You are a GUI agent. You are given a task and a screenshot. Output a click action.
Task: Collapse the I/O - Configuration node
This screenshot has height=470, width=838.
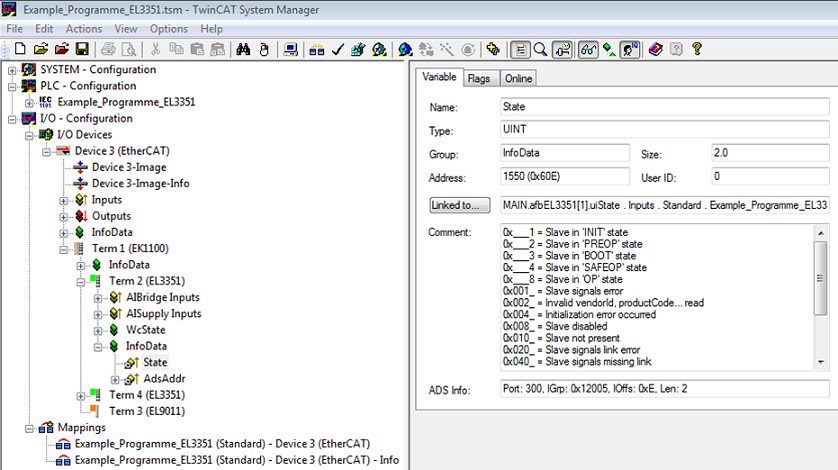(12, 119)
